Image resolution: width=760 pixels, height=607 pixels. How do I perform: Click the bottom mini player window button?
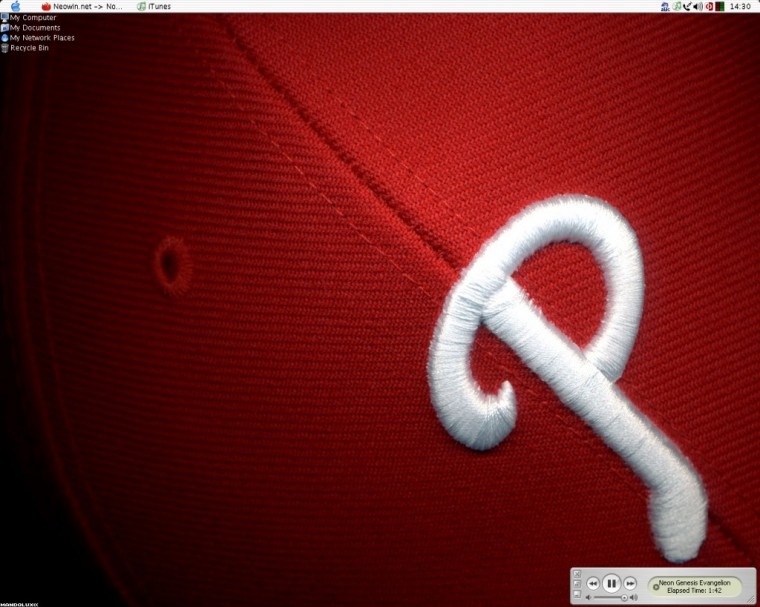[577, 594]
